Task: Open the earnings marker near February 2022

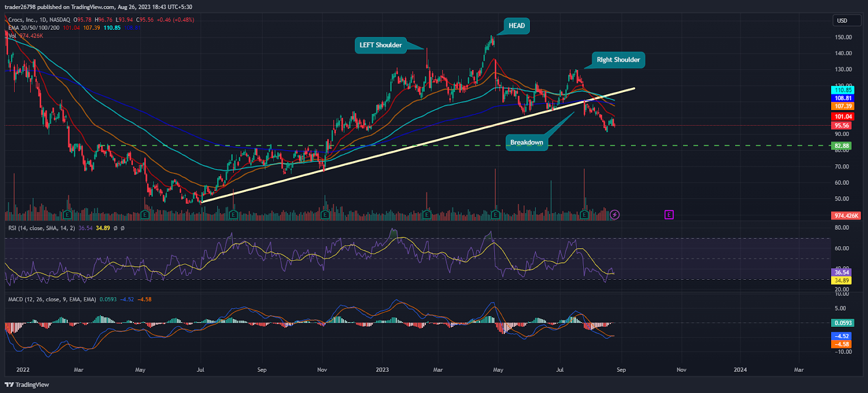Action: coord(68,215)
